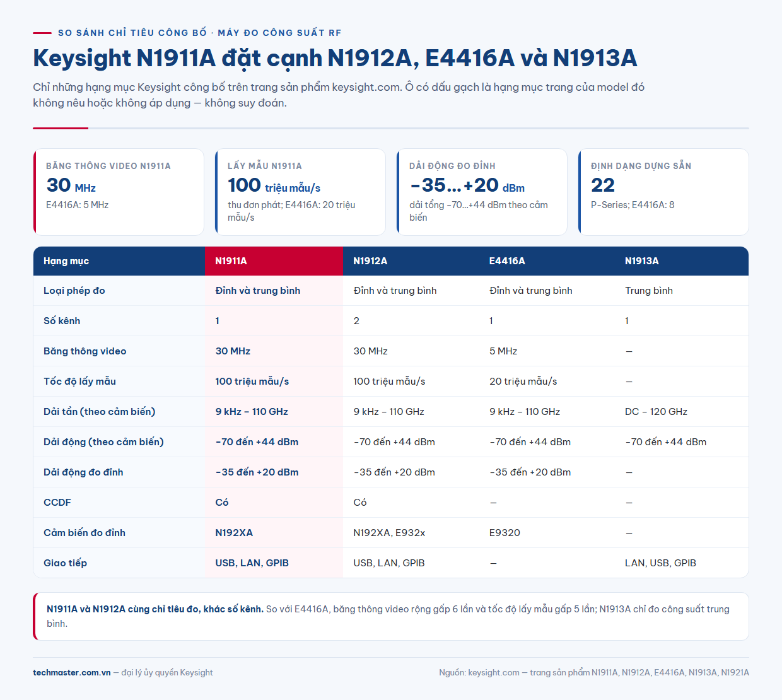Click the bold '9 kHz – 110 GHz' cell
Screen dimensions: 782x700
tap(274, 412)
